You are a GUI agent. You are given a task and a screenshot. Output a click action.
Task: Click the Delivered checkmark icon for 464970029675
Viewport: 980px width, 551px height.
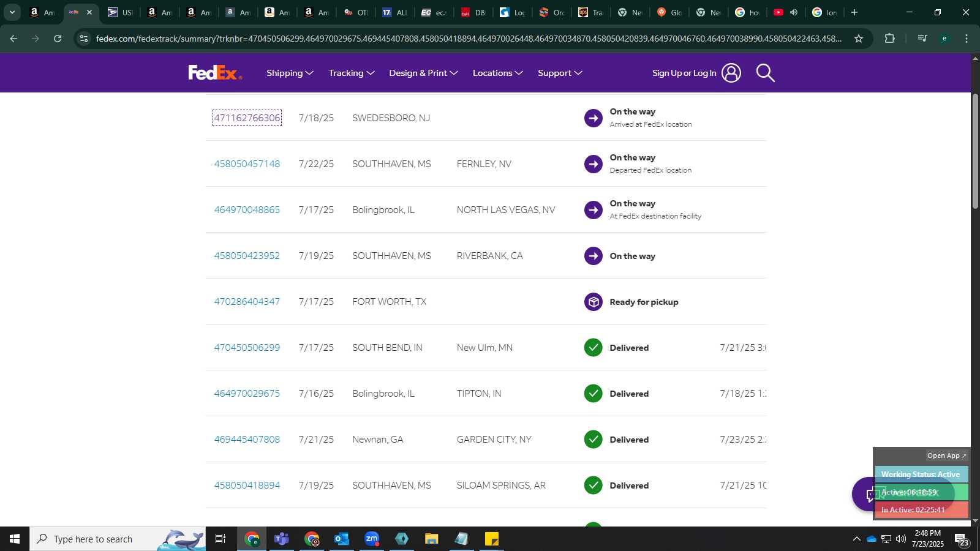593,394
